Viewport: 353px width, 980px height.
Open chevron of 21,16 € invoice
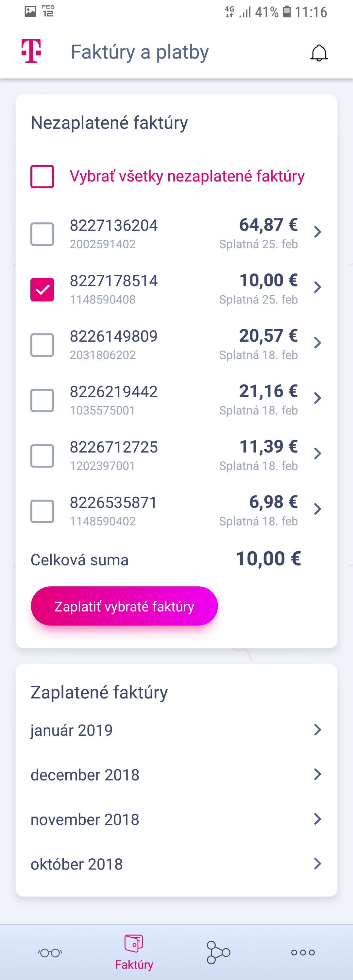click(317, 398)
